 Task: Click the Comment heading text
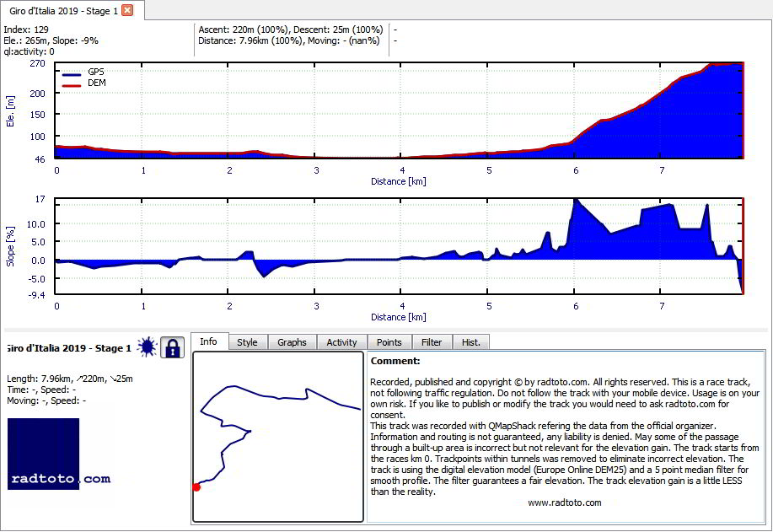coord(395,361)
